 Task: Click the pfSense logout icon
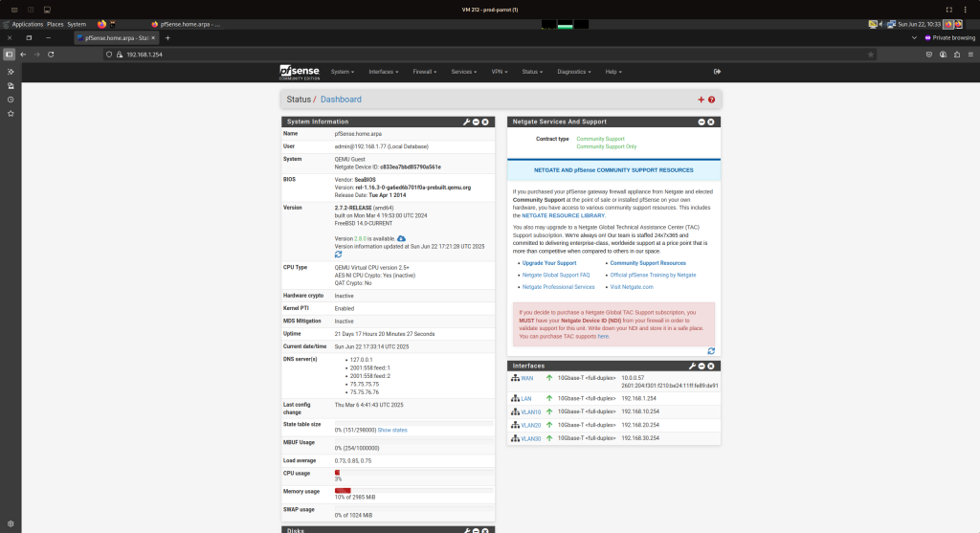tap(717, 72)
